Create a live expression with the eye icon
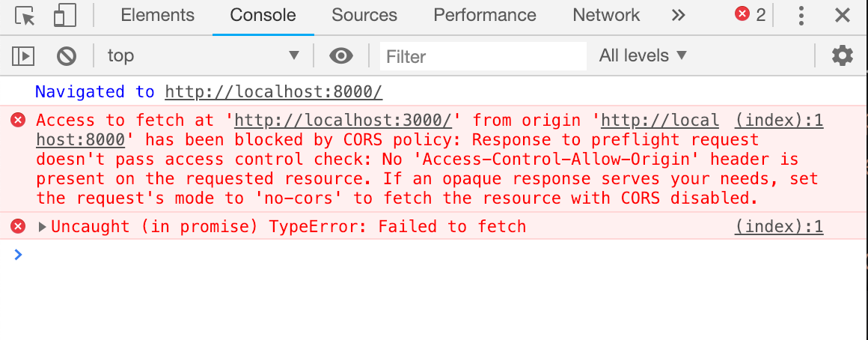The image size is (868, 340). [341, 56]
